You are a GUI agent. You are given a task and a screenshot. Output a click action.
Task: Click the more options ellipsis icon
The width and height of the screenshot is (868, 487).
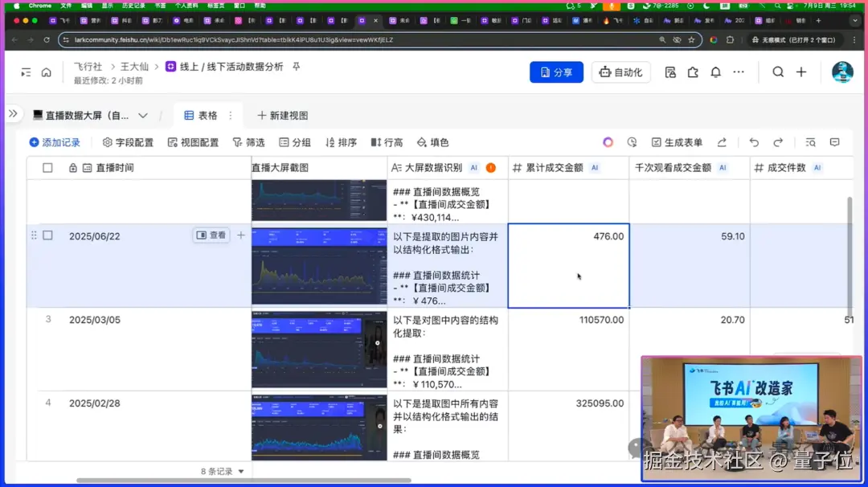coord(739,72)
